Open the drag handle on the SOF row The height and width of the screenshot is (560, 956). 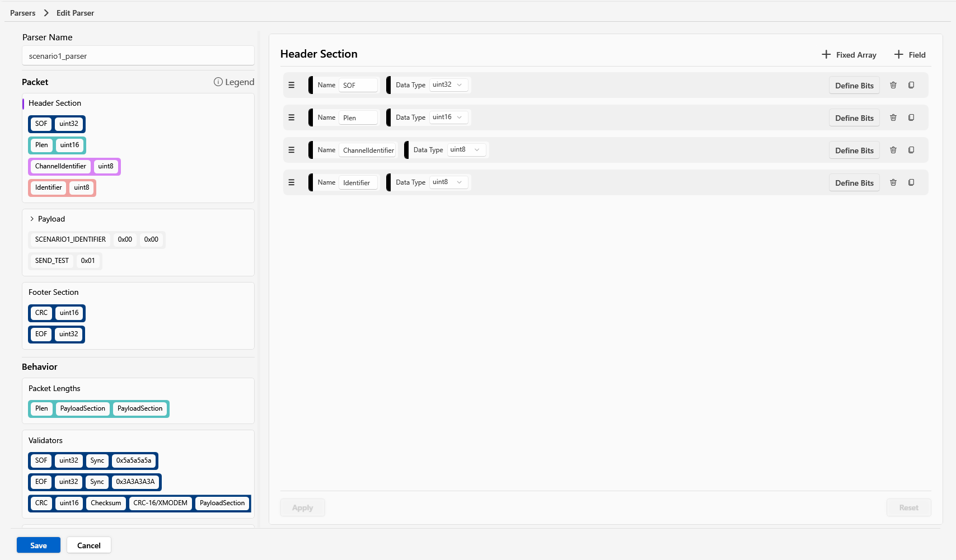point(292,85)
